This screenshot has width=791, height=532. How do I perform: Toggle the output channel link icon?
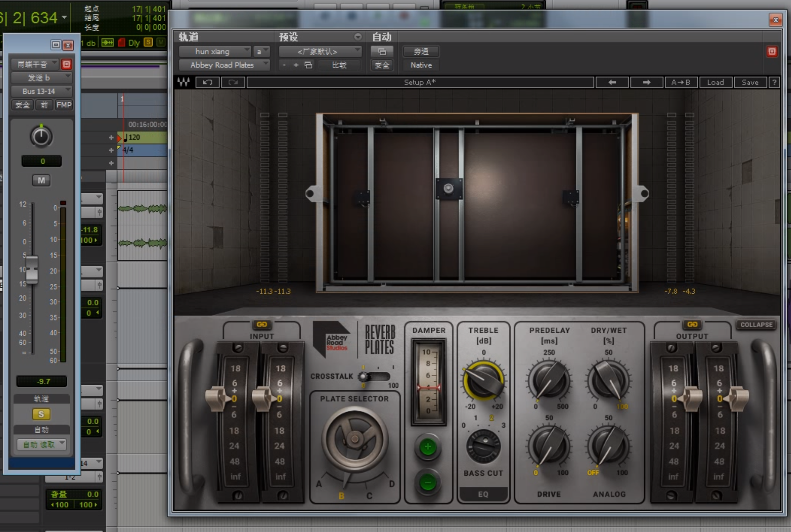[692, 324]
